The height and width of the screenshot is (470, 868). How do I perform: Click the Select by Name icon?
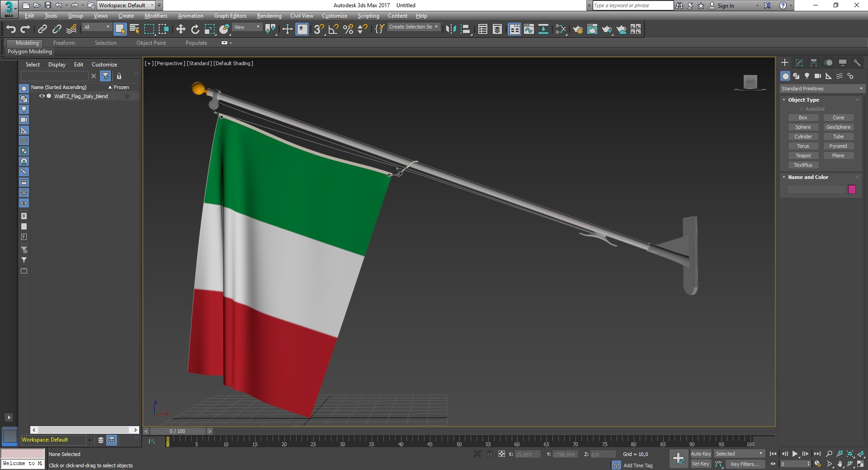pos(134,29)
